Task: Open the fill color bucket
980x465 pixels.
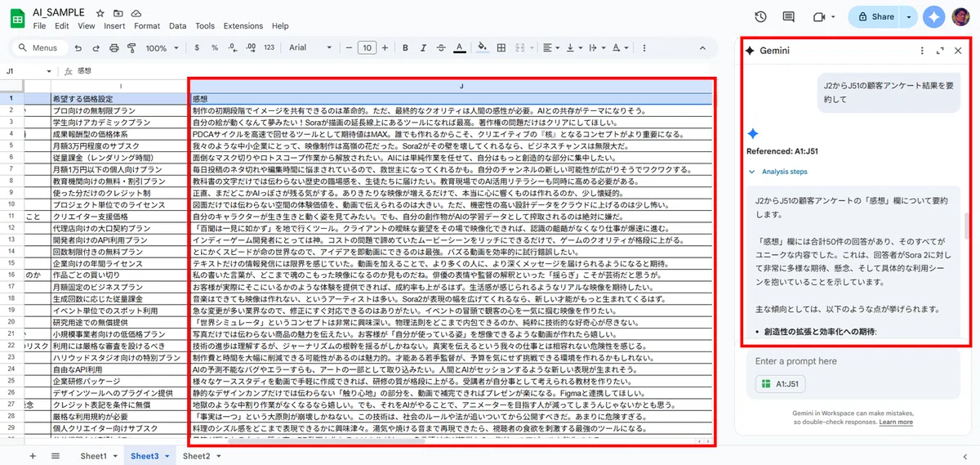Action: tap(483, 47)
